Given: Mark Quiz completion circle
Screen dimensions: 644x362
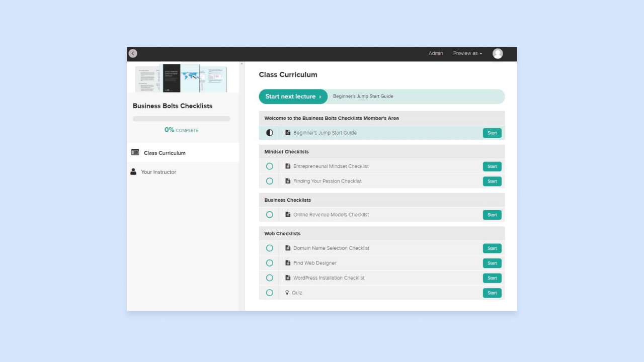Looking at the screenshot, I should 270,293.
